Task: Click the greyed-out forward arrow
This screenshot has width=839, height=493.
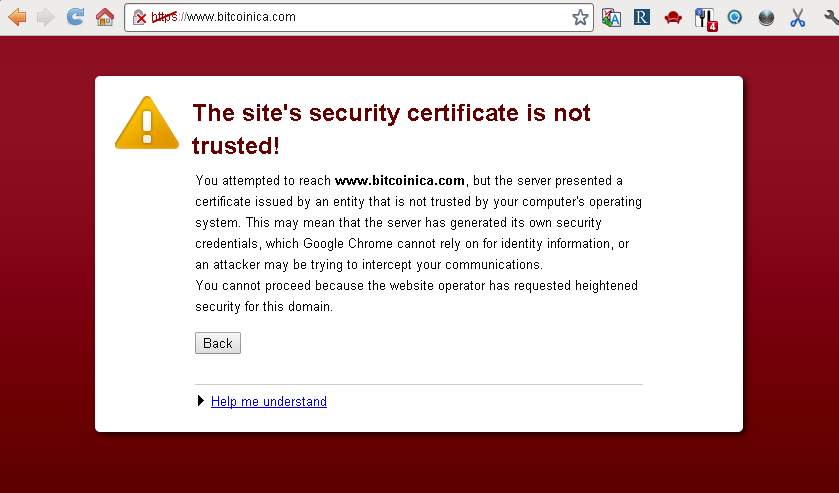Action: click(x=46, y=17)
